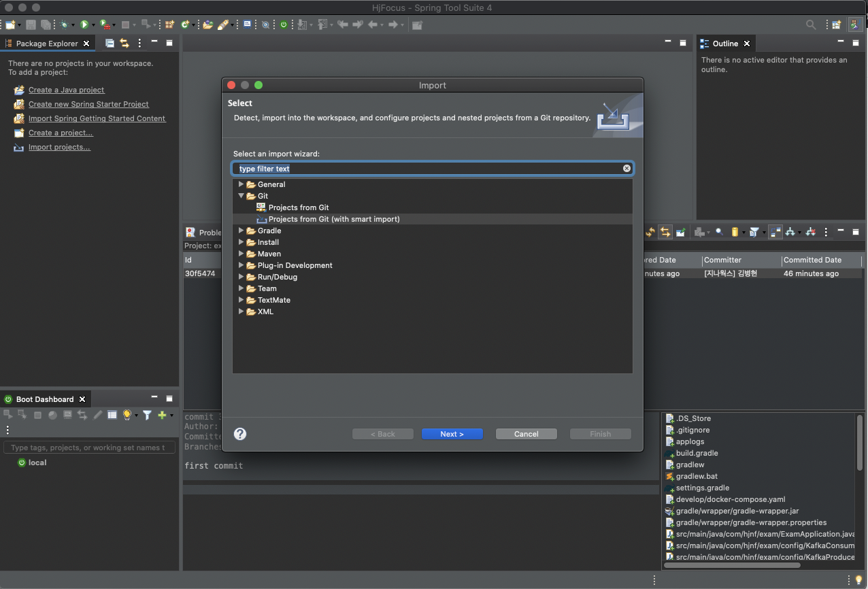Screen dimensions: 868x589
Task: Open the Create a Java project link
Action: tap(67, 90)
